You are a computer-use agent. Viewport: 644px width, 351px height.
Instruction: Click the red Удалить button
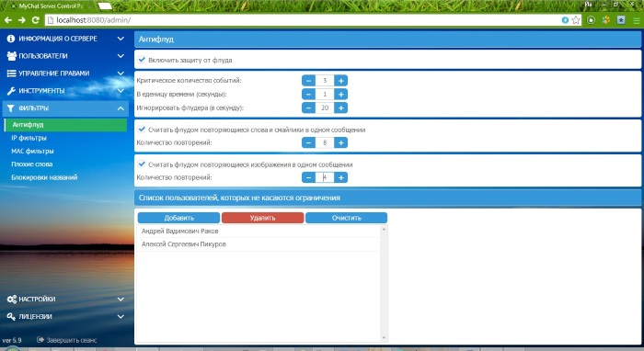[263, 218]
